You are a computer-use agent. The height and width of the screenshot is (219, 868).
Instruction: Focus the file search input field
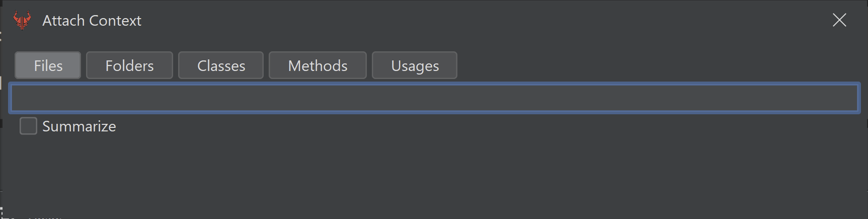(x=434, y=98)
